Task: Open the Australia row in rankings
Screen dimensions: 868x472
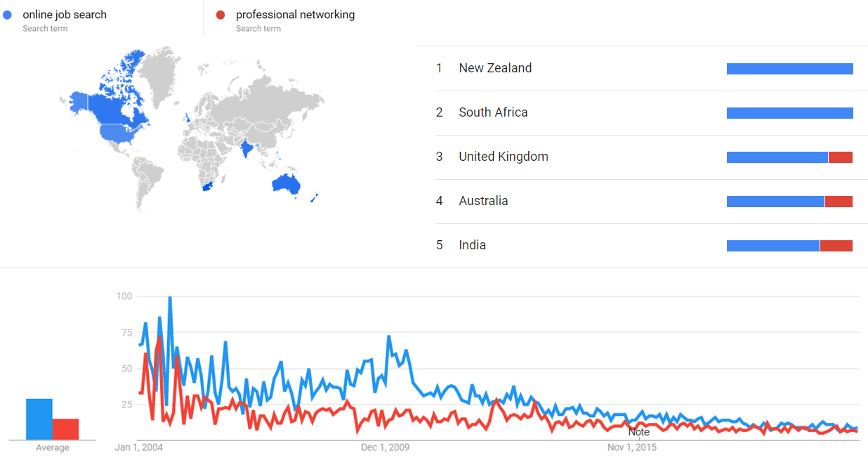Action: (x=645, y=201)
